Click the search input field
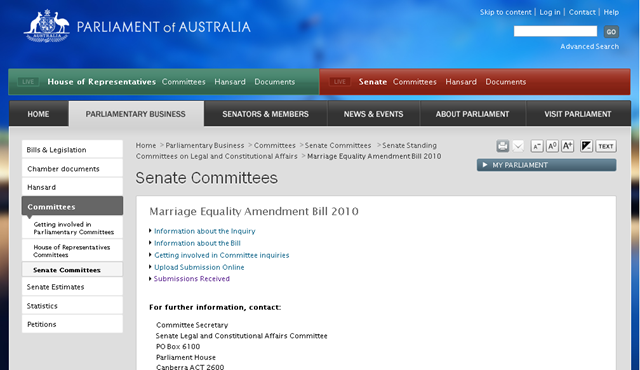 555,31
